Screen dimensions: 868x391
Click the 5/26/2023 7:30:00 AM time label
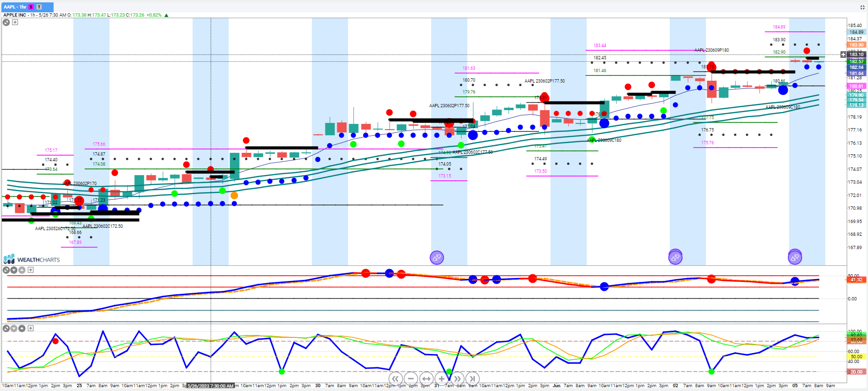coord(211,386)
